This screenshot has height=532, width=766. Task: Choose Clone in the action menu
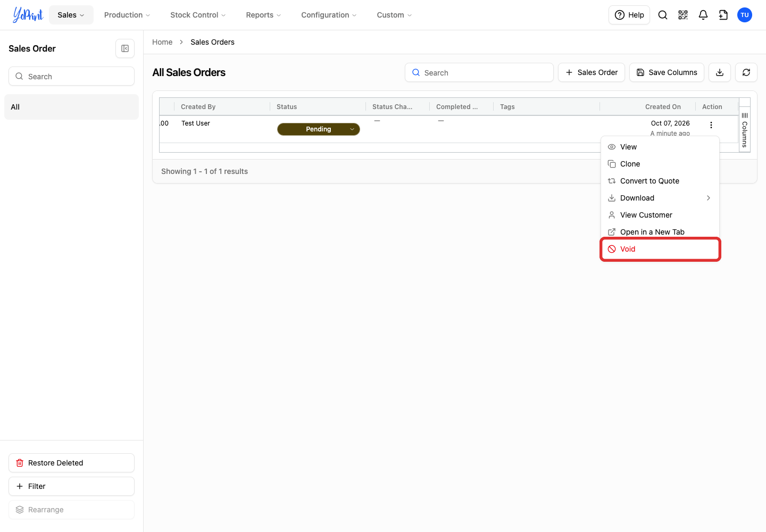coord(660,164)
